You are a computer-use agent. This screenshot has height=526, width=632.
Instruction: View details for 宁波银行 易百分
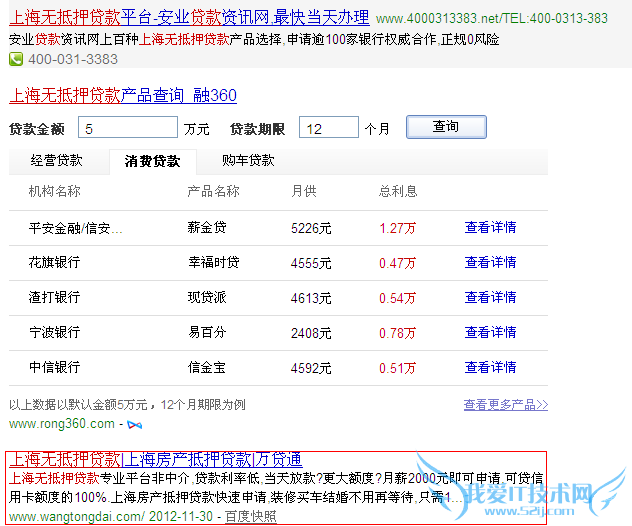tap(490, 333)
